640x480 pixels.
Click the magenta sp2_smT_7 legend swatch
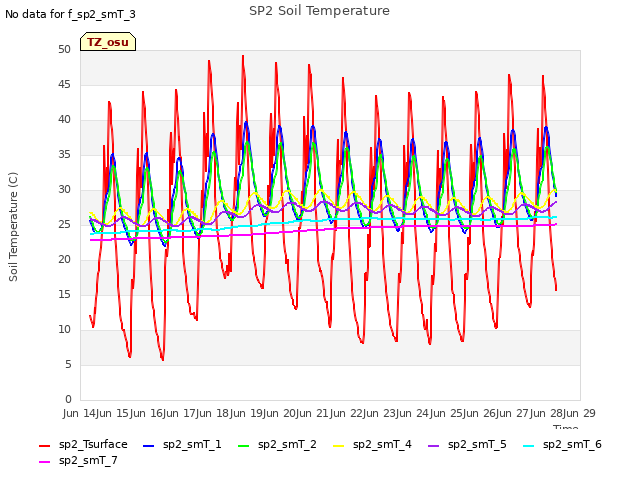(x=44, y=462)
